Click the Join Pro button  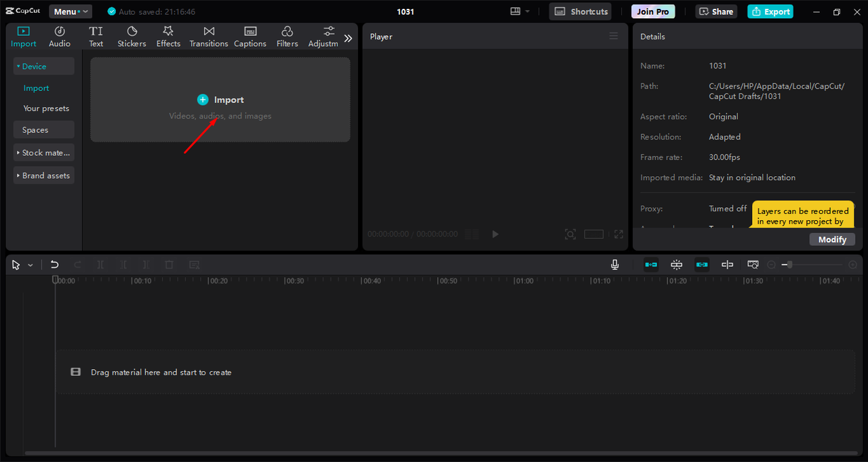pyautogui.click(x=653, y=12)
